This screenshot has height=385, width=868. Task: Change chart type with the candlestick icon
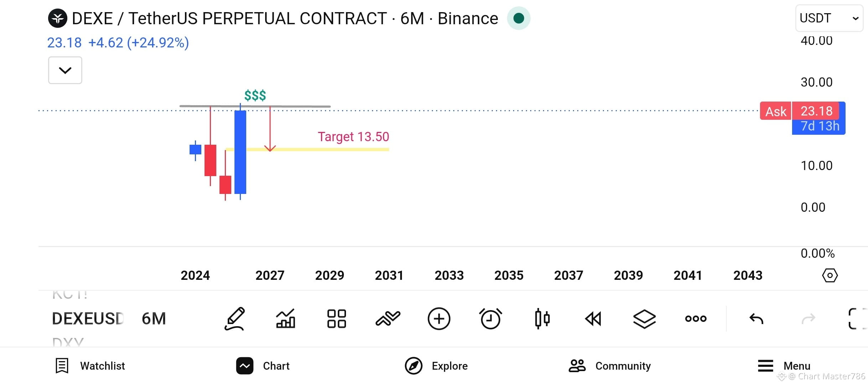click(x=542, y=318)
